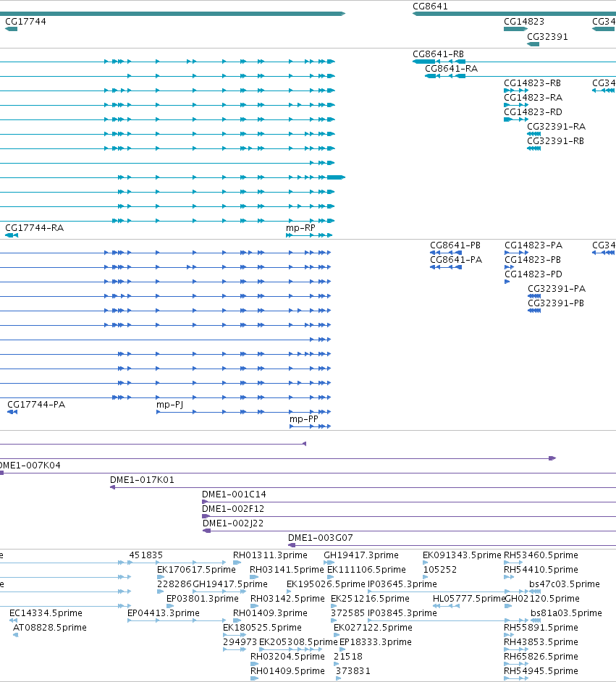The width and height of the screenshot is (616, 682).
Task: Select the EK111106.5prime EST label
Action: point(366,569)
